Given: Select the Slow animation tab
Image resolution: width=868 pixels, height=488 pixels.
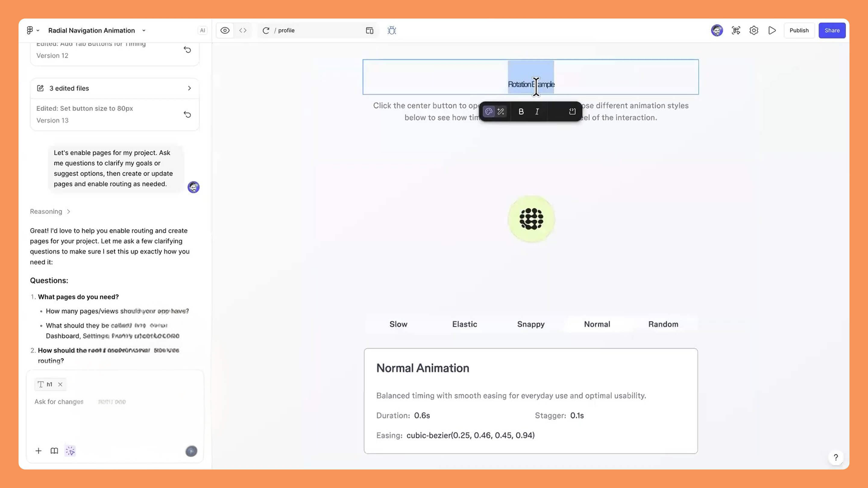Looking at the screenshot, I should (398, 324).
